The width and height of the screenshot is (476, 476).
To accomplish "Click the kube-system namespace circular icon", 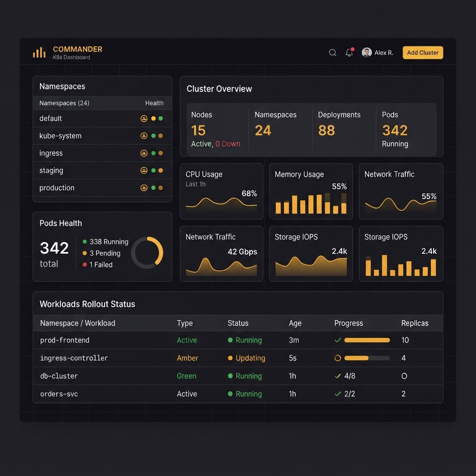I will [x=144, y=136].
